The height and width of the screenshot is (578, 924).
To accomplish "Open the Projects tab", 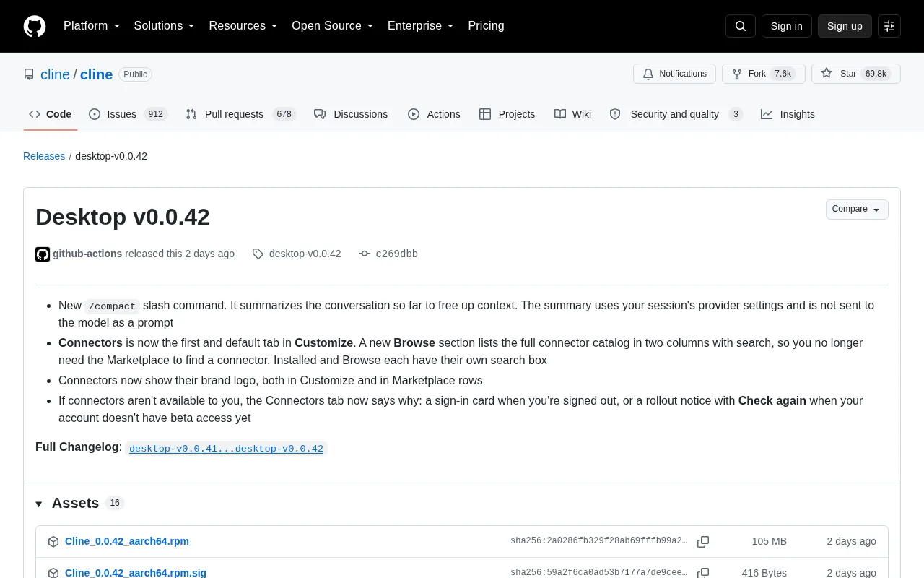I will tap(507, 114).
